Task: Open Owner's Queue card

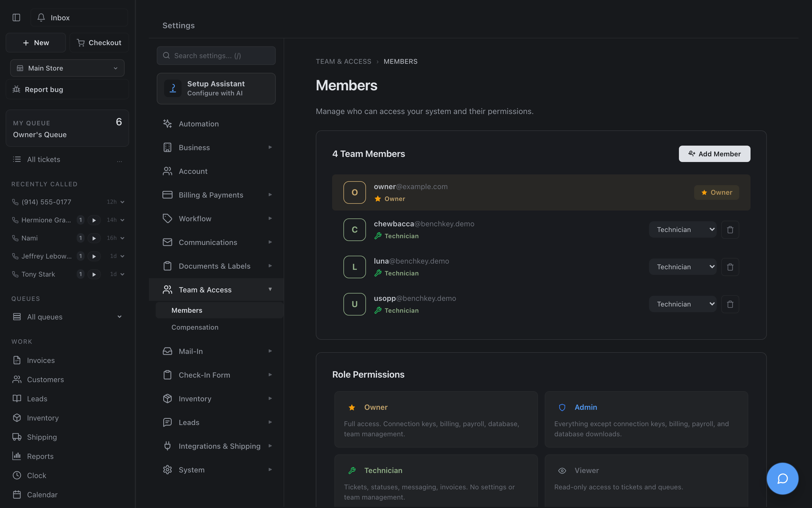Action: (67, 128)
